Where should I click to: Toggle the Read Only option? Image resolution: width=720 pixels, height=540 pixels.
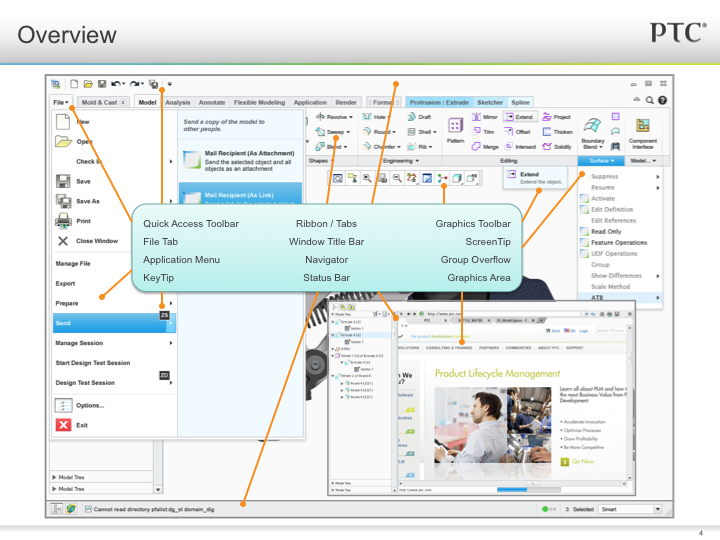point(583,231)
